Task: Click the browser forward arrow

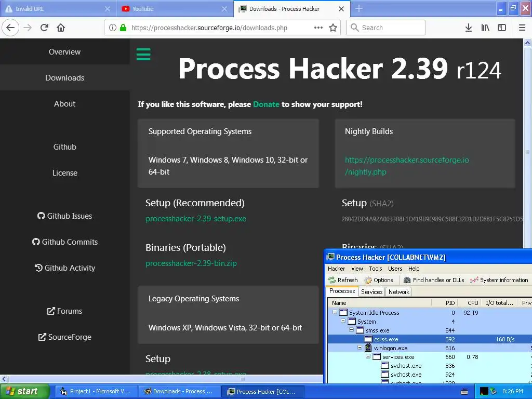Action: click(x=28, y=28)
